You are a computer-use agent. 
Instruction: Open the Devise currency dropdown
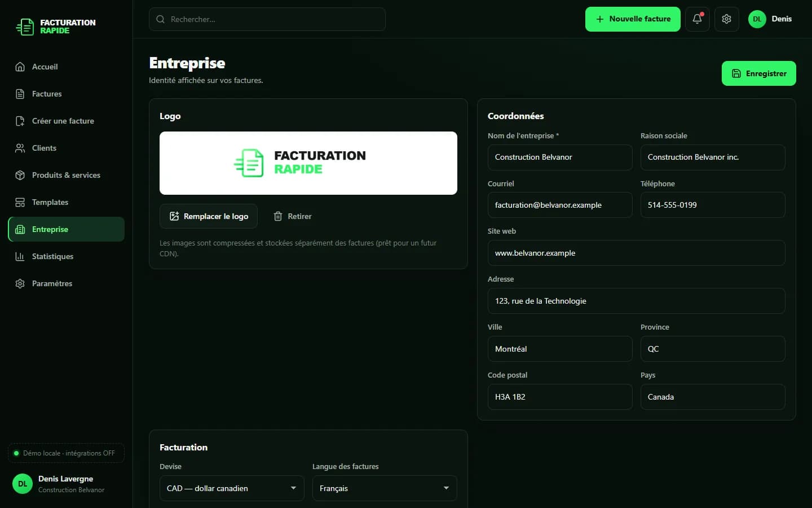coord(232,488)
